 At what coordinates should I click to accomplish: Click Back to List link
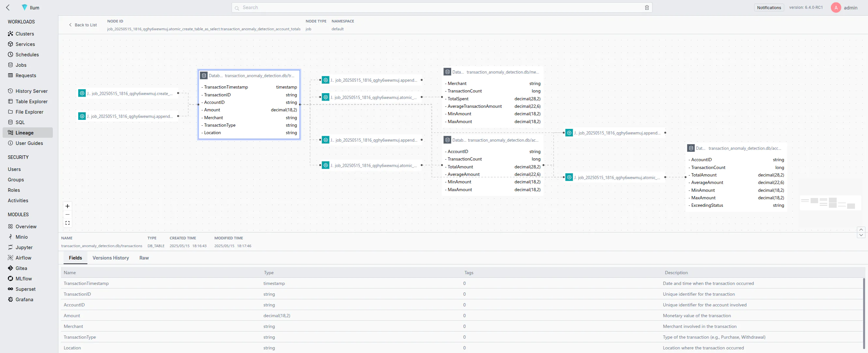click(82, 25)
